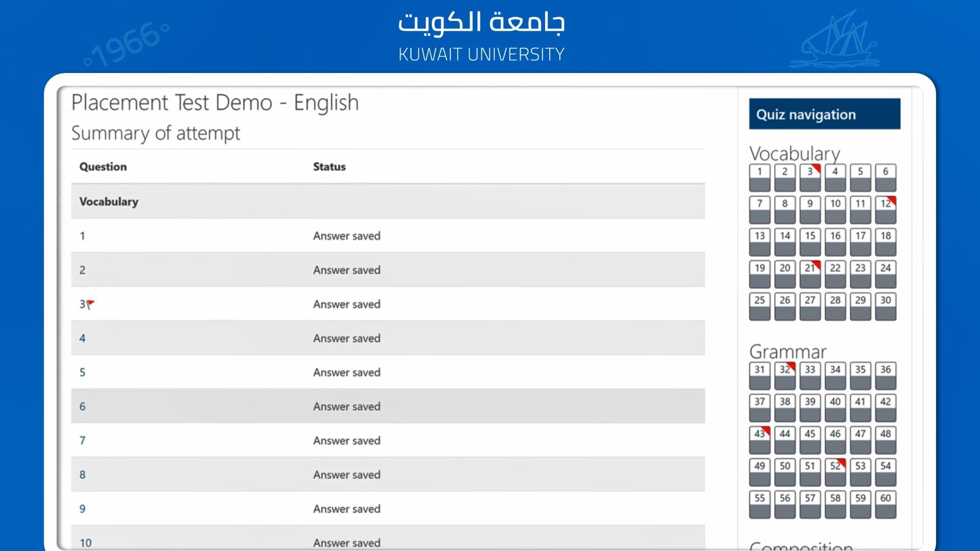Viewport: 980px width, 551px height.
Task: Click the Vocabulary section row in table
Action: [x=388, y=201]
